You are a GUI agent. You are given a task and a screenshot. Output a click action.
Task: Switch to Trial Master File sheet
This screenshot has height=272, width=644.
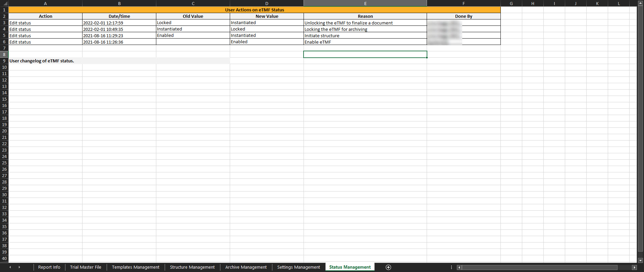click(86, 267)
